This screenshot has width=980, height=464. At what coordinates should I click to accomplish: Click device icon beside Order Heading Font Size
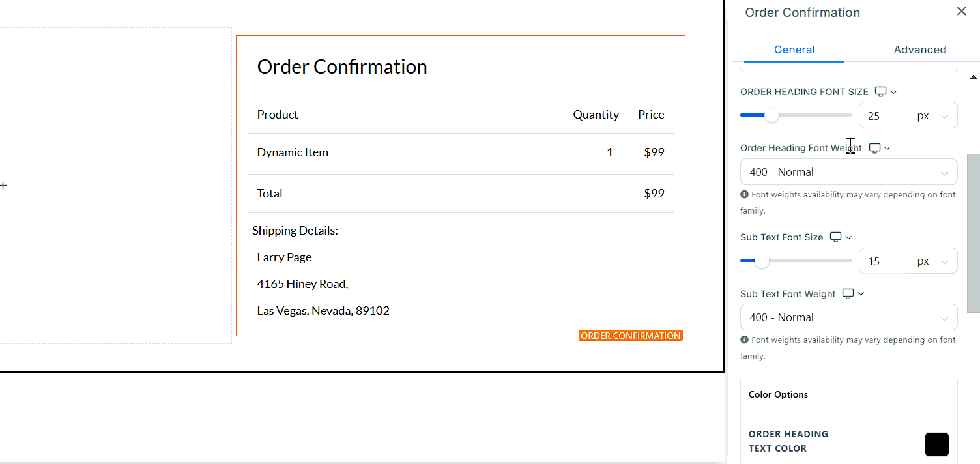[x=880, y=91]
